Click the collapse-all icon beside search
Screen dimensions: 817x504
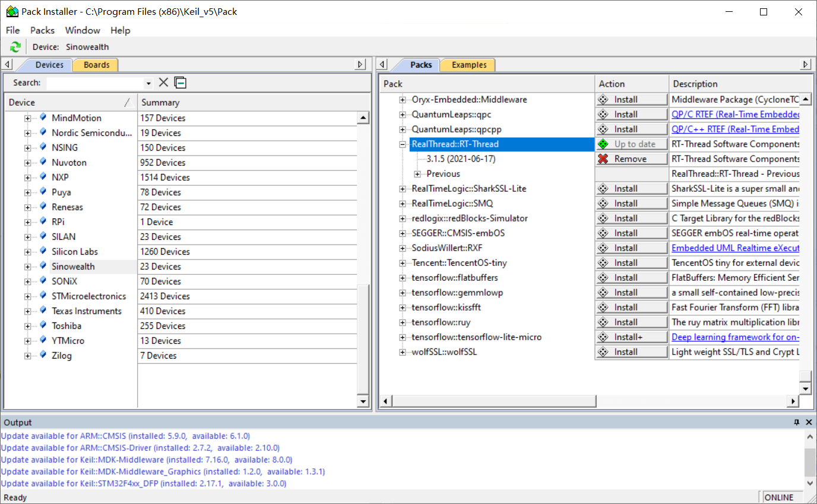point(180,83)
